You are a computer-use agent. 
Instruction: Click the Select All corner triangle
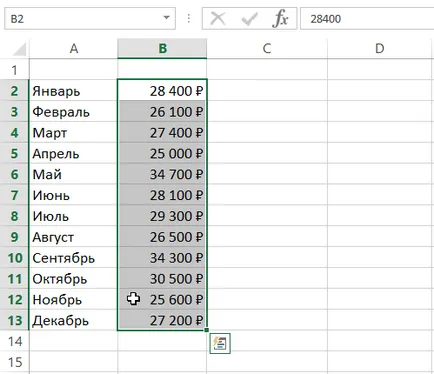point(19,49)
